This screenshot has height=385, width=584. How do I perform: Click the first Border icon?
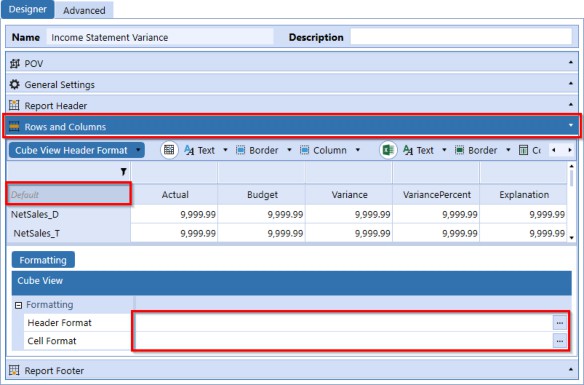coord(241,150)
